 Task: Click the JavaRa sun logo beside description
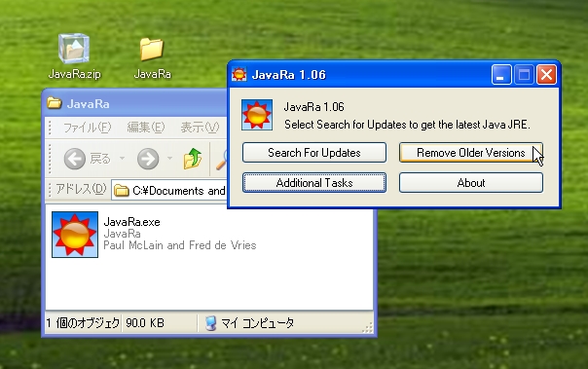pos(257,115)
